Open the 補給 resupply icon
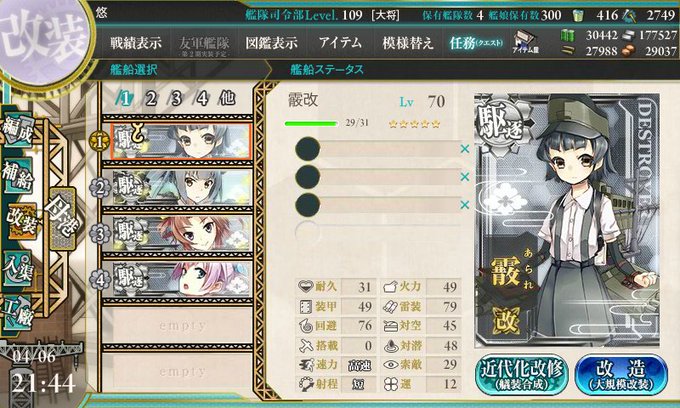Screen dimensions: 680x408 pos(18,175)
